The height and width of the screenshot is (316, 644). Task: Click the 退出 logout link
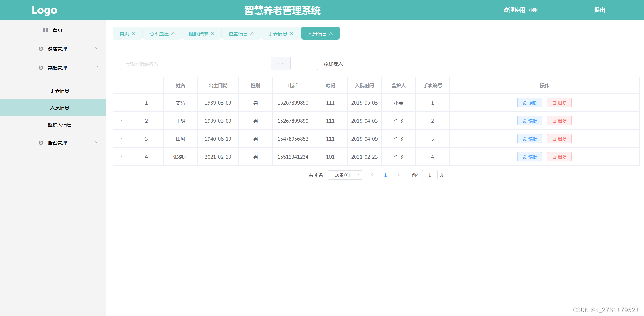pos(600,10)
